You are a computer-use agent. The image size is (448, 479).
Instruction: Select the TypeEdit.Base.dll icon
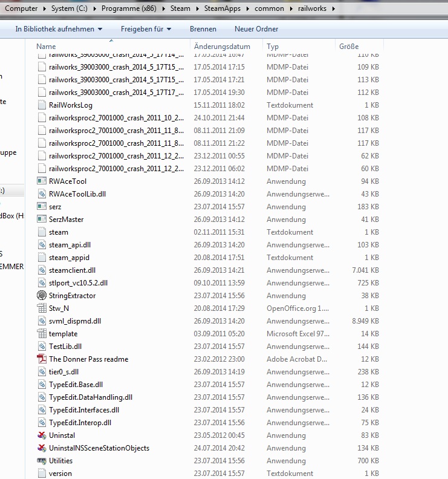pyautogui.click(x=42, y=385)
